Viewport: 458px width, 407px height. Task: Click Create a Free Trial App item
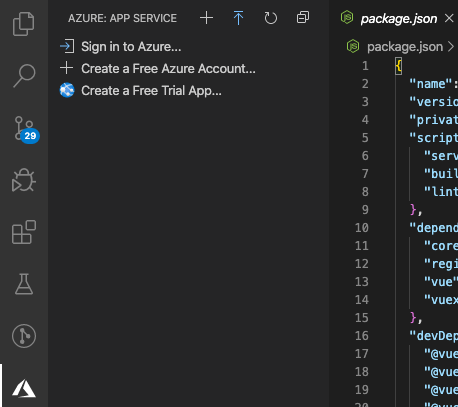pos(151,91)
